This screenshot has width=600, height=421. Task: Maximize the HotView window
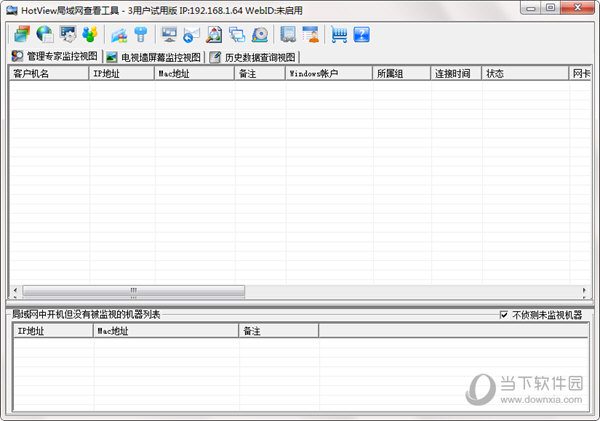(x=550, y=8)
